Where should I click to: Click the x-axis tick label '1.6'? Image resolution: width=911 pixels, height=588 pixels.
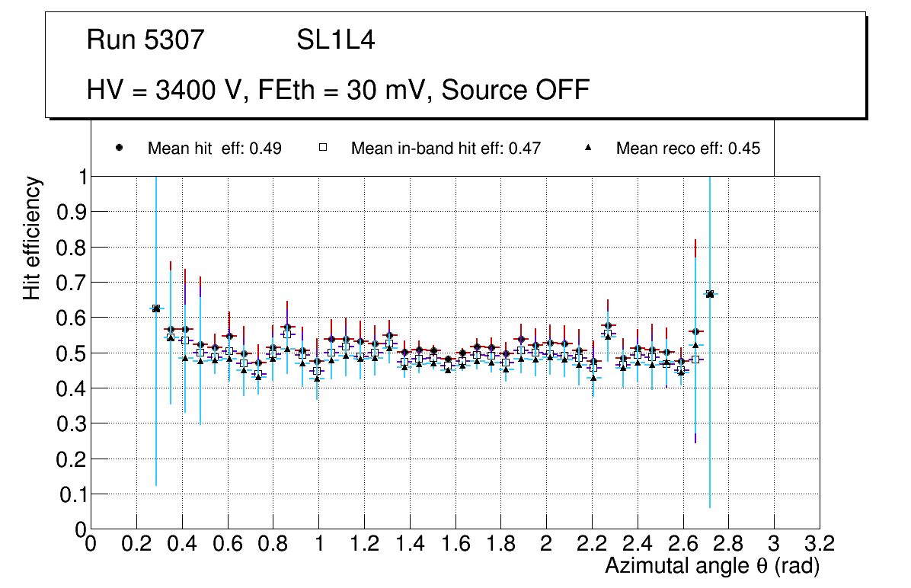(455, 544)
